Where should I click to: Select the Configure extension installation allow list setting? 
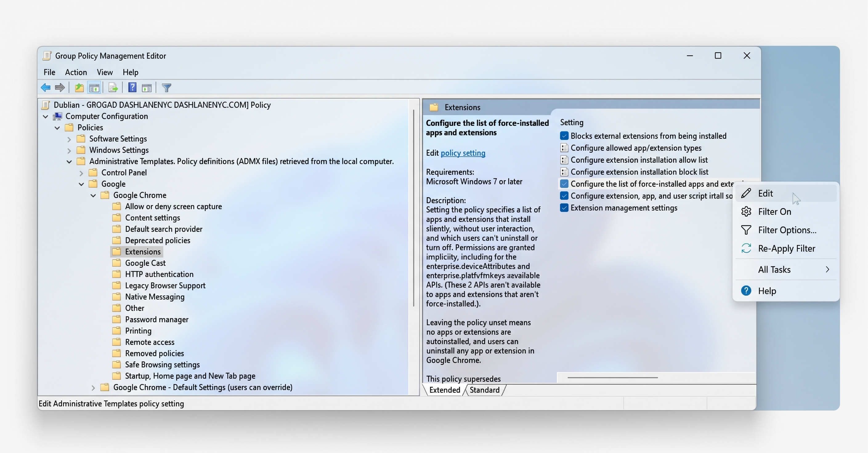coord(634,160)
